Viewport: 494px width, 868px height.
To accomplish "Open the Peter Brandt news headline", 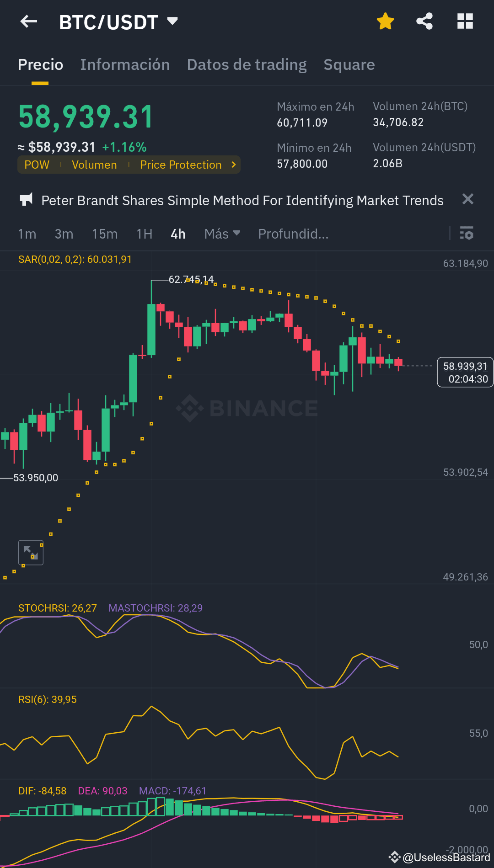I will tap(242, 200).
